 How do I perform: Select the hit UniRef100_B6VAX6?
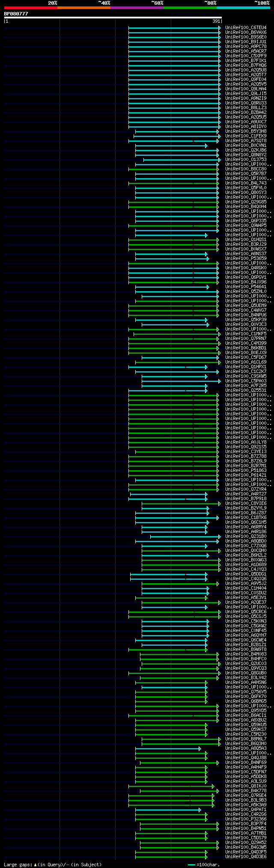pyautogui.click(x=246, y=33)
